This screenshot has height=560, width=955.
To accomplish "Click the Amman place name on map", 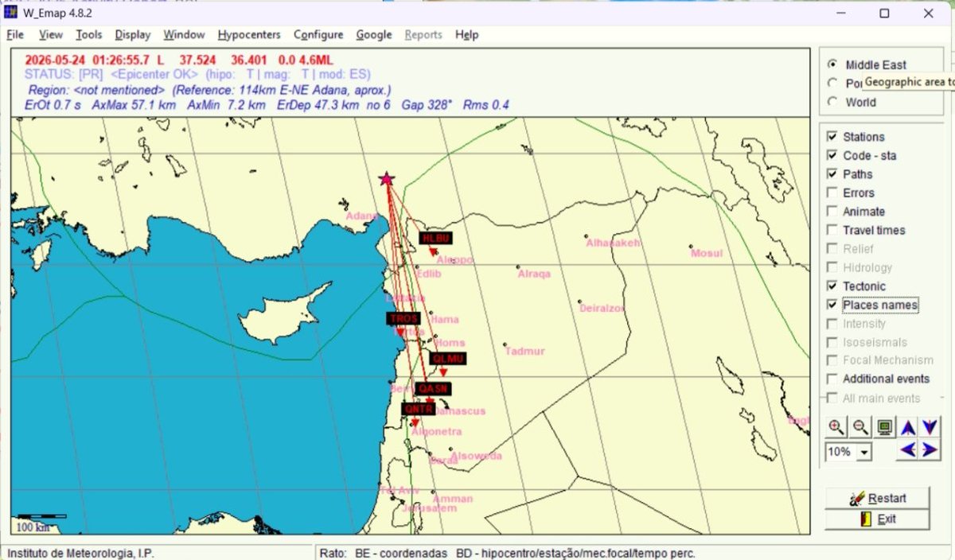I will [453, 499].
